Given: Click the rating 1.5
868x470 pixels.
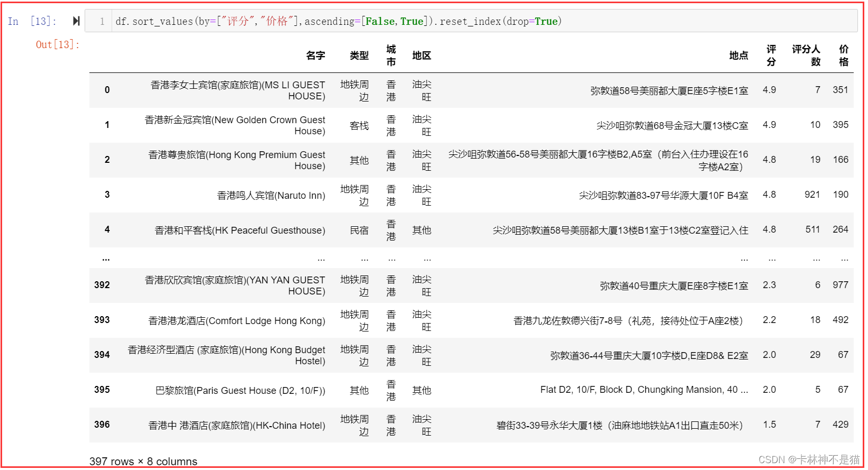Looking at the screenshot, I should pos(769,425).
